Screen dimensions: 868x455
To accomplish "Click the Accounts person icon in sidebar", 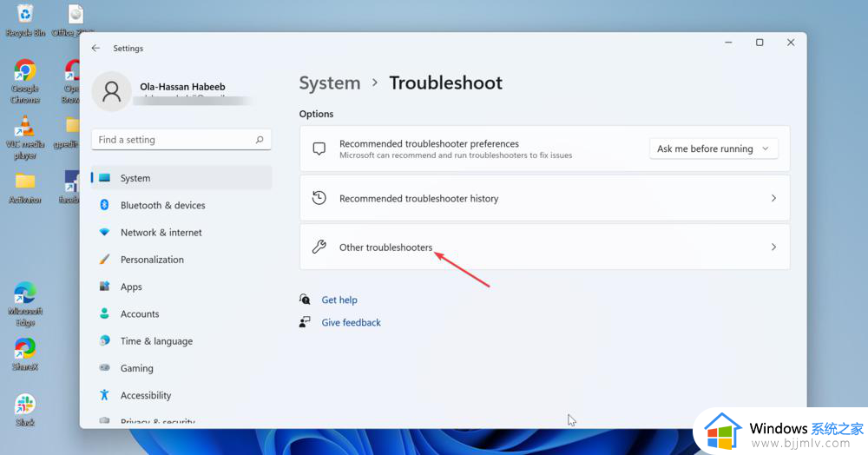I will click(x=104, y=313).
